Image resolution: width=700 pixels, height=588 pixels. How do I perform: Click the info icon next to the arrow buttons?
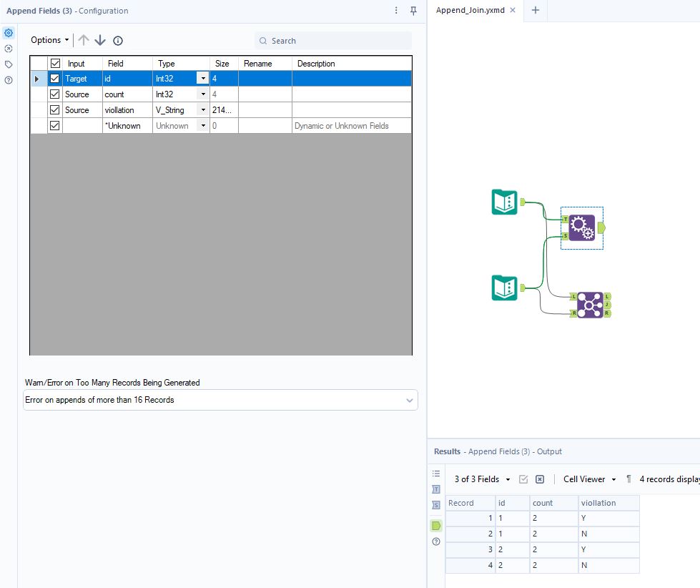coord(117,40)
